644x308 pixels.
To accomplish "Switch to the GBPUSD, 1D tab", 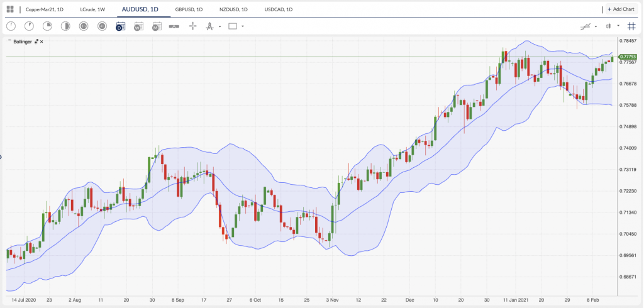I will tap(188, 9).
